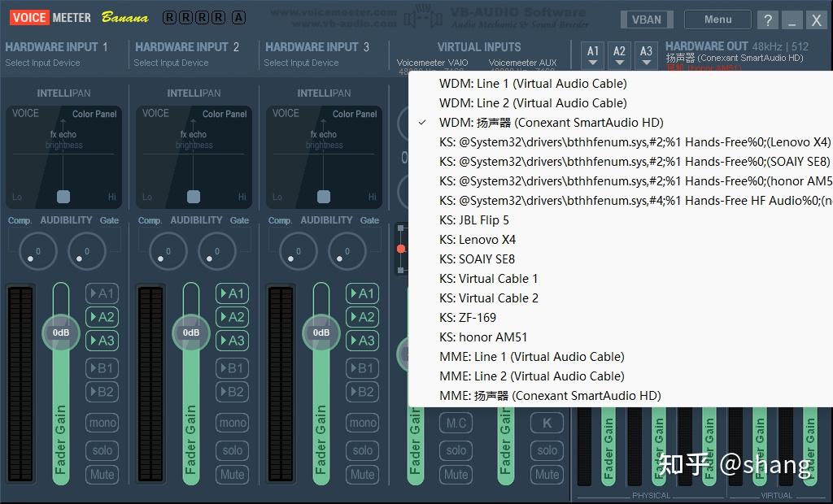Disable A2 bus on Hardware Input 2
The height and width of the screenshot is (504, 833).
[232, 317]
